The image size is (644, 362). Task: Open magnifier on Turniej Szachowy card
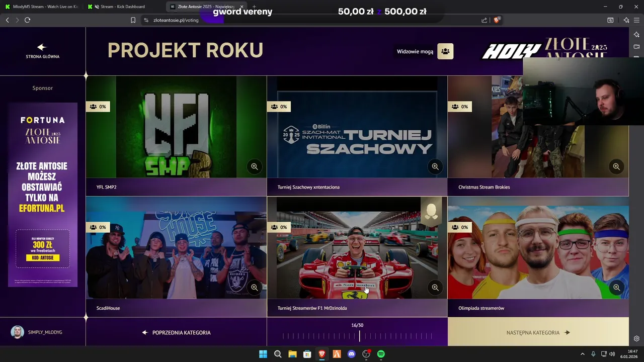coord(435,166)
